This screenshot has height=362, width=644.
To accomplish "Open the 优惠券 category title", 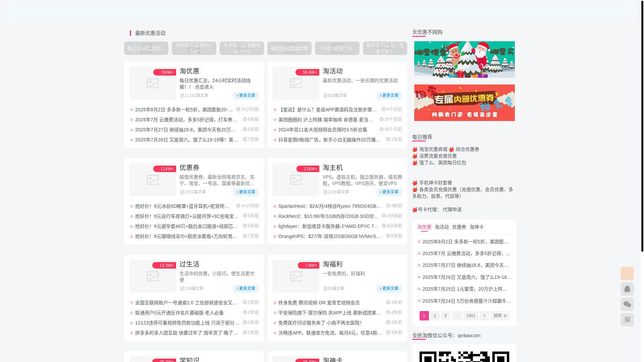I will tap(190, 168).
